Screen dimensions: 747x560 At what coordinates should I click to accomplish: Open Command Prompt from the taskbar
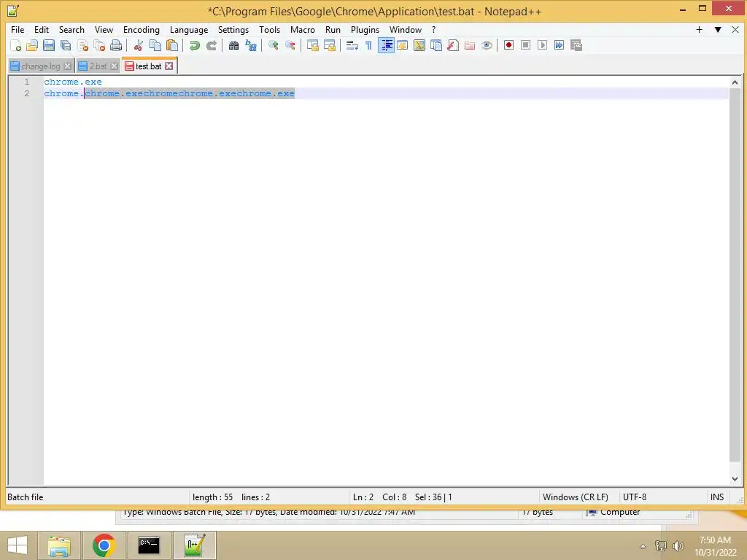click(149, 545)
